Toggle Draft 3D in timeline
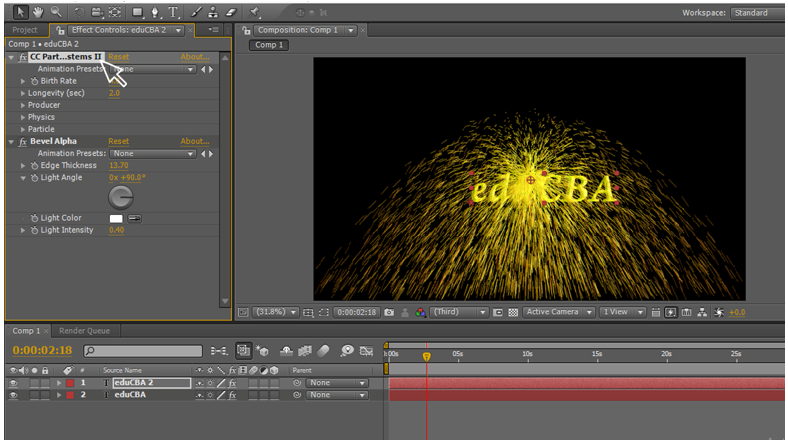This screenshot has width=788, height=442. point(262,351)
